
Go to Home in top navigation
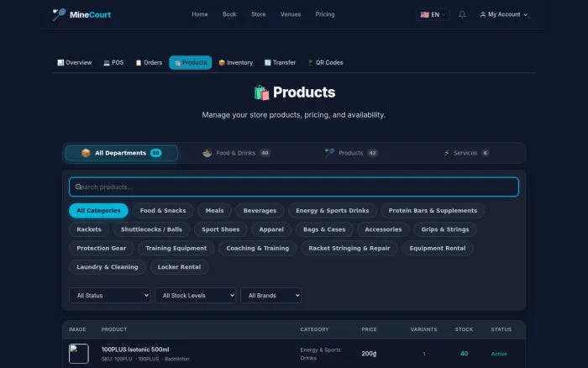[200, 14]
